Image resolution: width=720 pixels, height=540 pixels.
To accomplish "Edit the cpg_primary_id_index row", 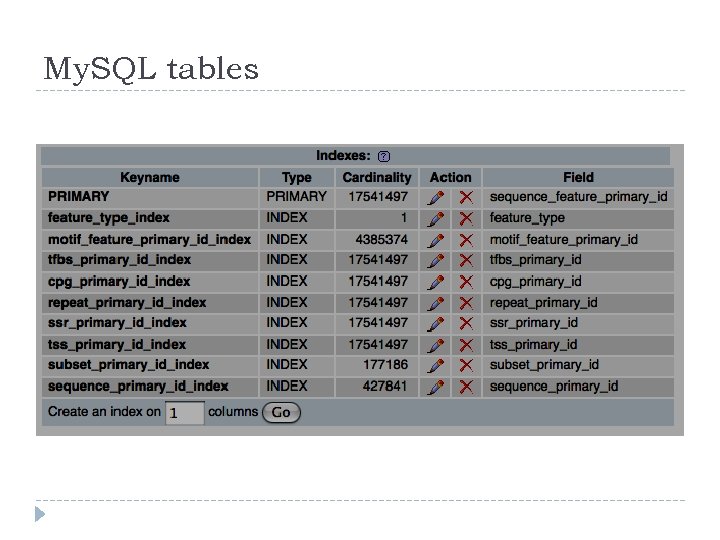I will point(436,282).
